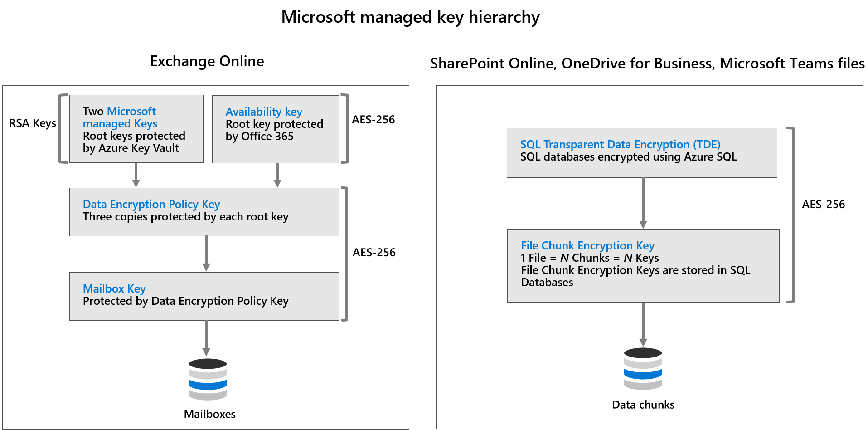Viewport: 868px width, 430px height.
Task: Click the Mailbox Key heading
Action: tap(114, 288)
